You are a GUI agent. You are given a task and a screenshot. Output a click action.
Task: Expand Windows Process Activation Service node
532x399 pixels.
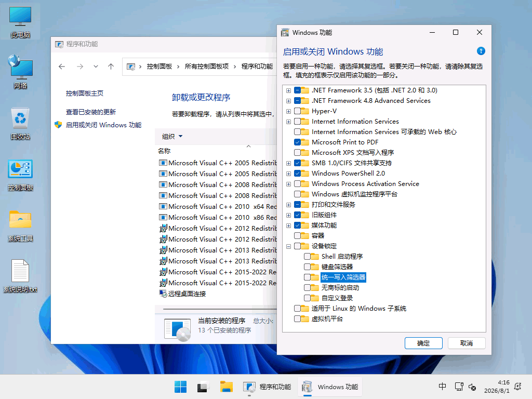click(288, 184)
